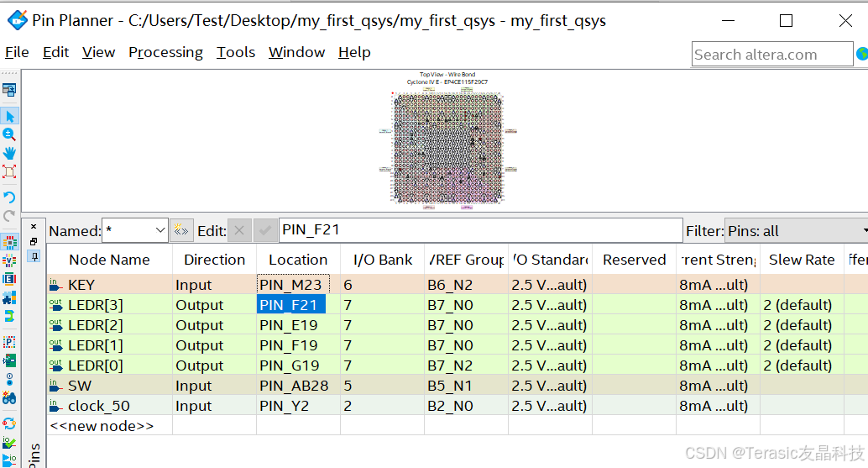868x468 pixels.
Task: Close the All Pins panel with X
Action: pyautogui.click(x=34, y=227)
